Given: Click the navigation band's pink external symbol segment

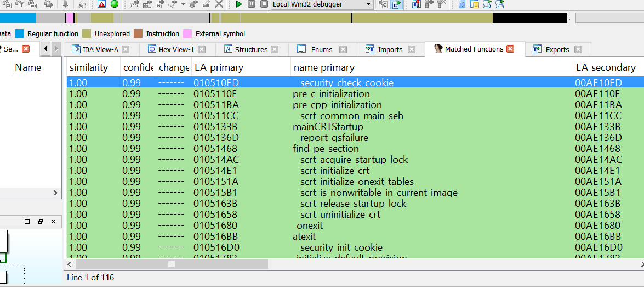Looking at the screenshot, I should (69, 18).
